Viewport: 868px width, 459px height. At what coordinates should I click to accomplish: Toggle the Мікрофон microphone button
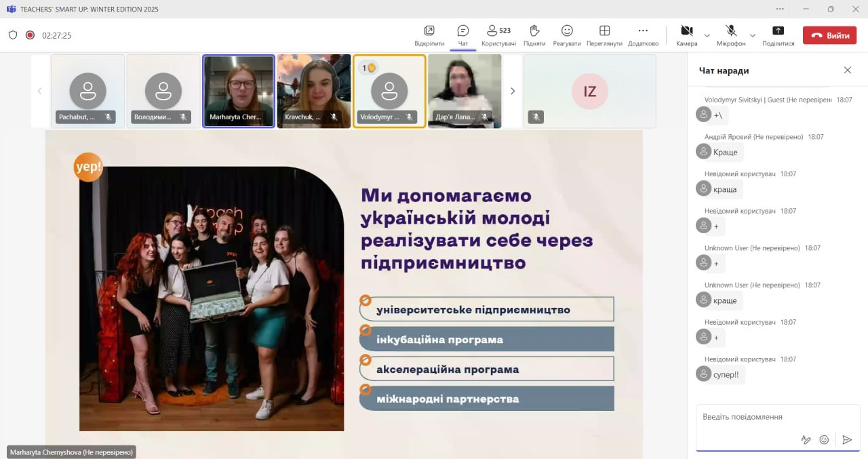(x=731, y=35)
